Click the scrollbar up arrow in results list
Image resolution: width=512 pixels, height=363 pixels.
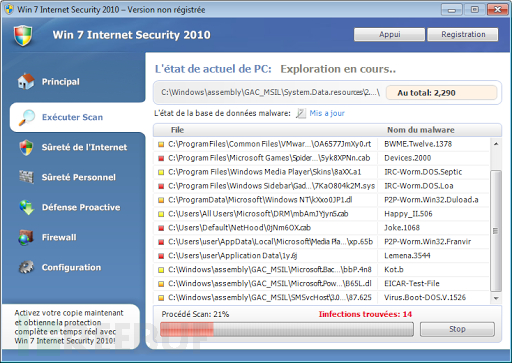click(496, 144)
